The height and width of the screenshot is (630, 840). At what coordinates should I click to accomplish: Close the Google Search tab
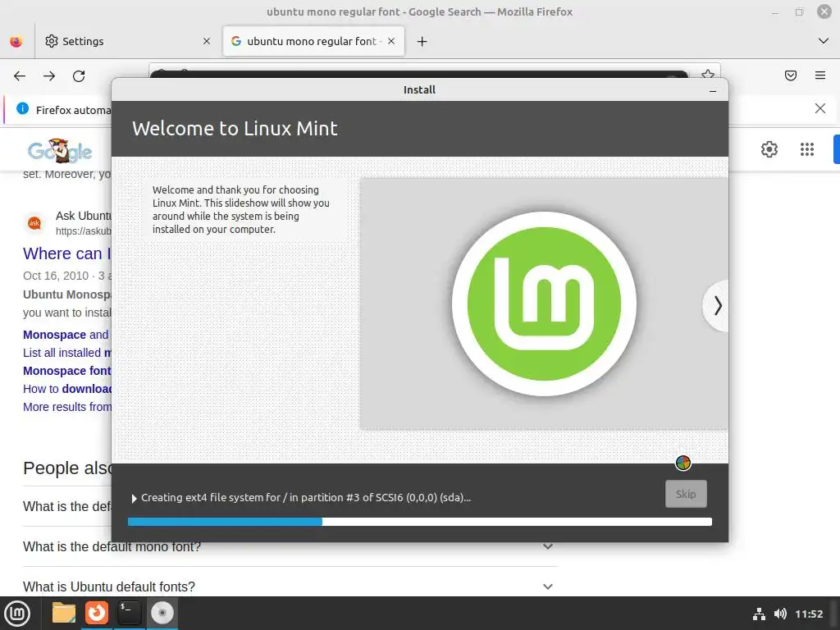point(391,41)
